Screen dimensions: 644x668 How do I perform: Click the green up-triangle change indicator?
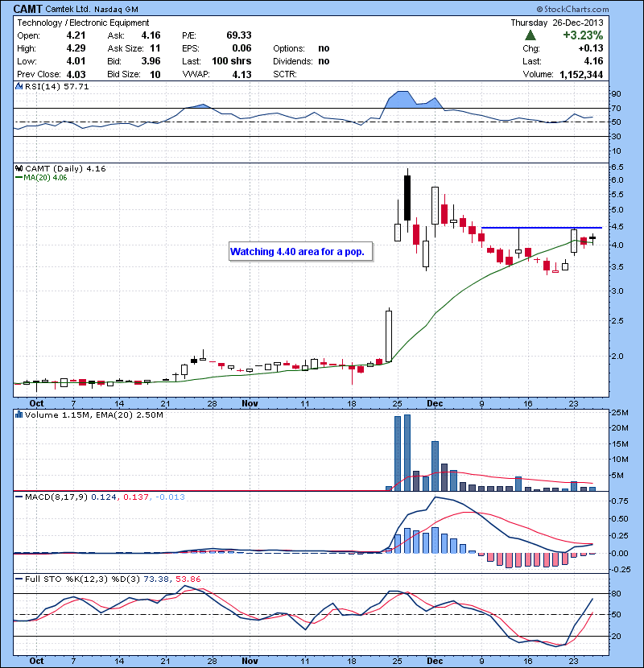tap(530, 35)
